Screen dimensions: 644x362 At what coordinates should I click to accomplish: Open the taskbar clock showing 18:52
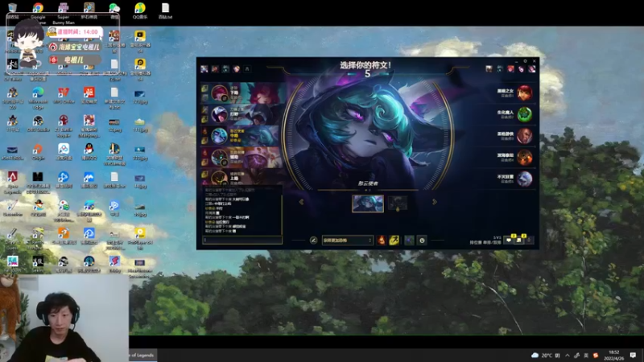[614, 355]
